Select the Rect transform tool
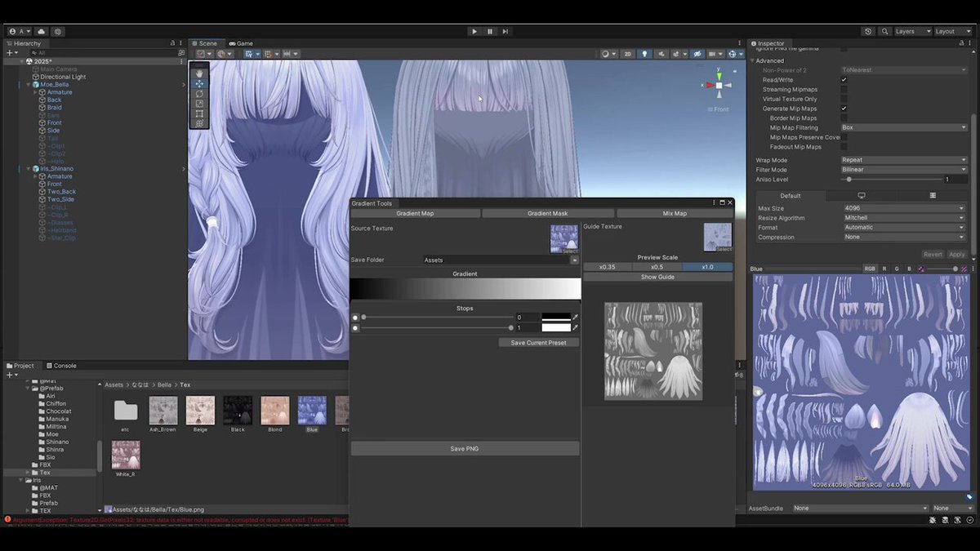This screenshot has height=551, width=980. [x=199, y=113]
